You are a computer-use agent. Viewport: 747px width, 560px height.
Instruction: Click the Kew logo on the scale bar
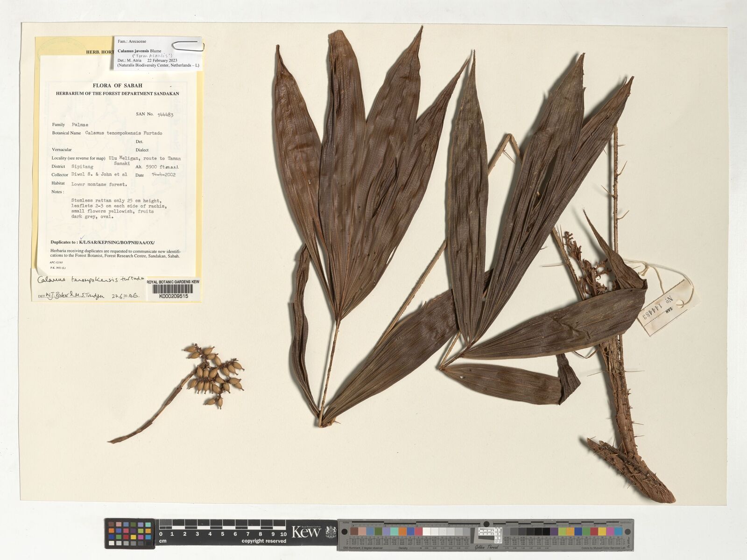tap(306, 532)
